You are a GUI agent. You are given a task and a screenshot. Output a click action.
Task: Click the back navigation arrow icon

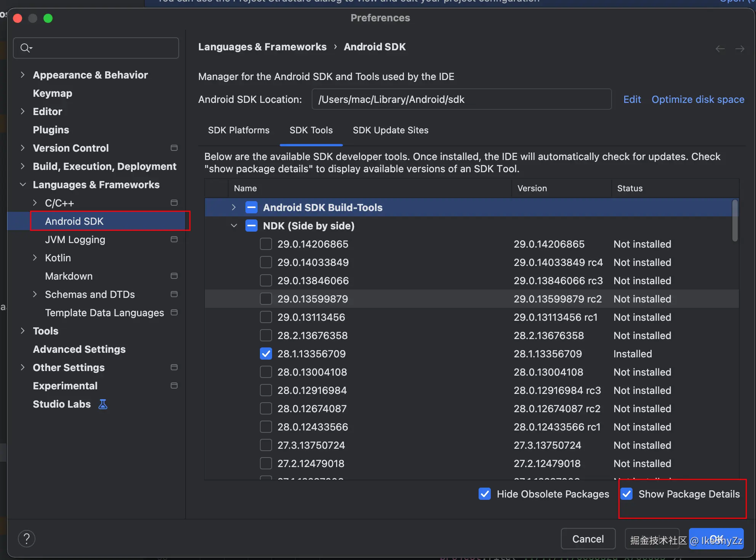tap(720, 49)
